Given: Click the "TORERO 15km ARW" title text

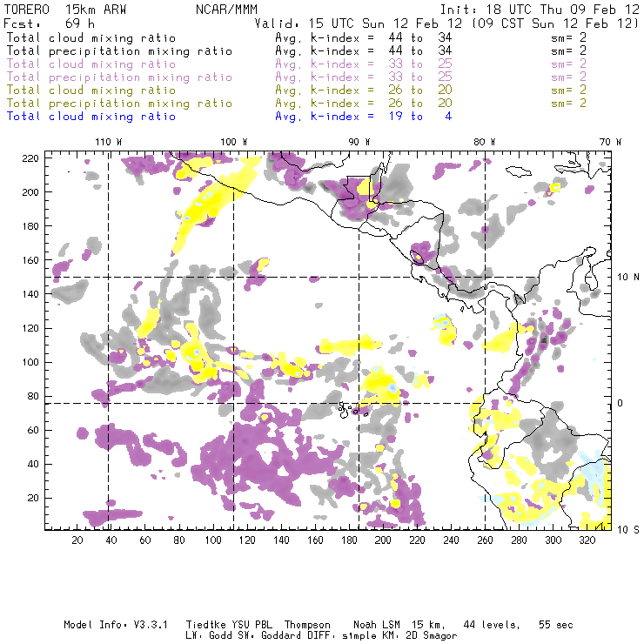Looking at the screenshot, I should tap(65, 10).
